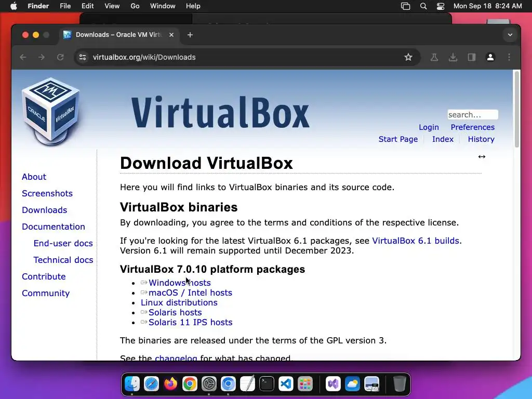Image resolution: width=532 pixels, height=399 pixels.
Task: Open the Chrome profile avatar
Action: pyautogui.click(x=490, y=57)
